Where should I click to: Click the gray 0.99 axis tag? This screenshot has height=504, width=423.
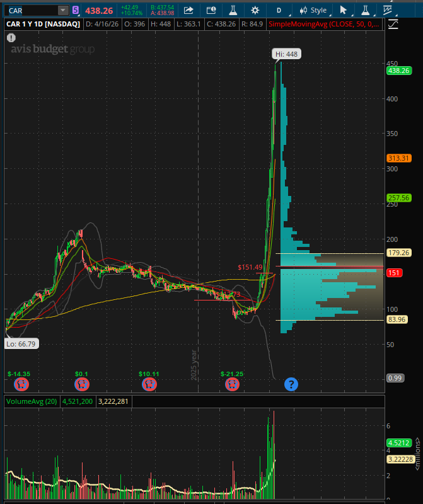click(x=395, y=378)
